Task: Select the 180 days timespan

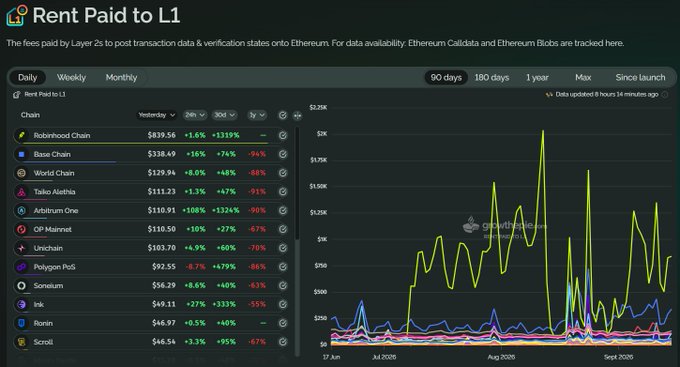Action: tap(491, 78)
